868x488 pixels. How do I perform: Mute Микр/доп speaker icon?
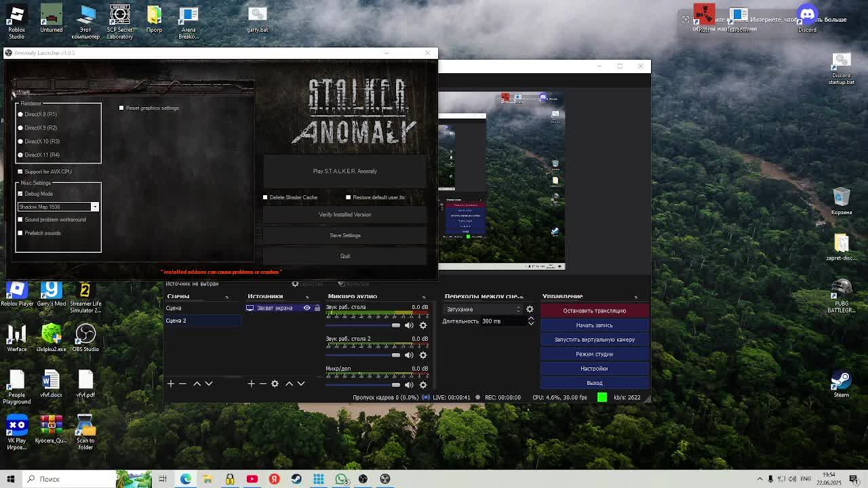coord(409,385)
